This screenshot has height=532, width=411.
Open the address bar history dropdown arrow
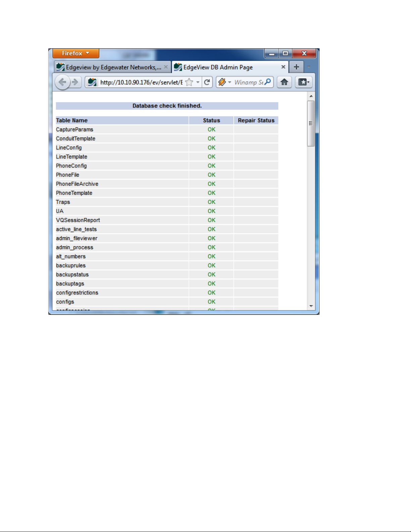(x=198, y=82)
